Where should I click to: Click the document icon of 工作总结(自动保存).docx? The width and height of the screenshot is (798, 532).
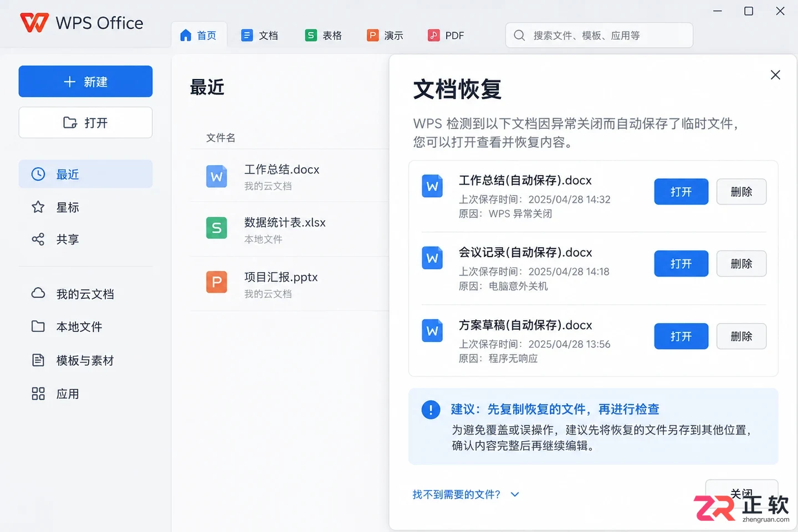(x=432, y=186)
